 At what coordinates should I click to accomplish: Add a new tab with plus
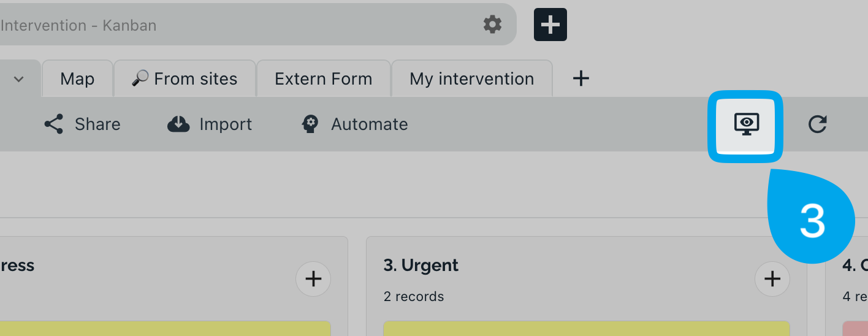[x=581, y=78]
